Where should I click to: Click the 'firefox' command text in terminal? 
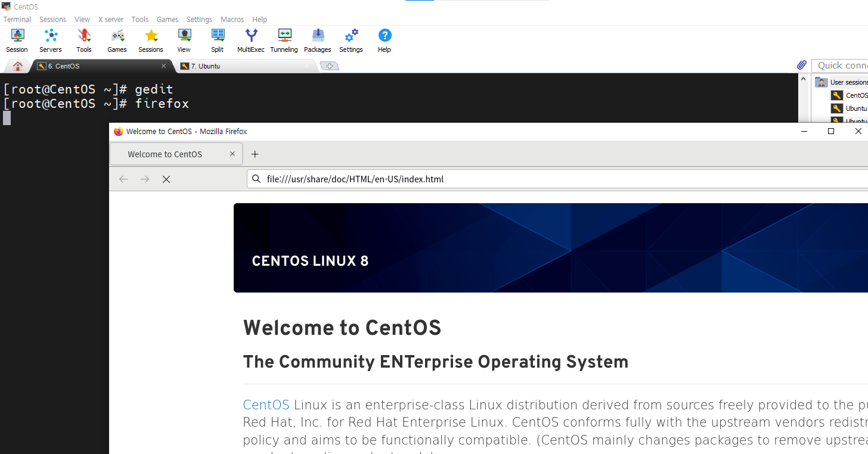pos(162,104)
